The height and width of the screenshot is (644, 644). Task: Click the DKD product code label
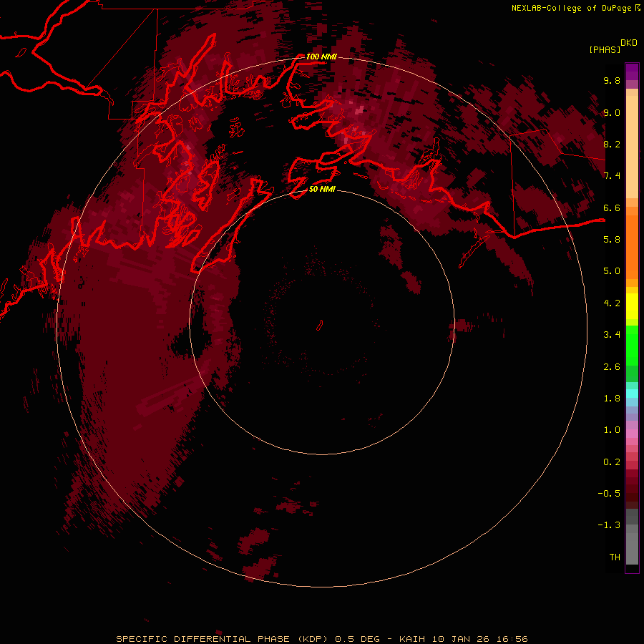coord(629,43)
